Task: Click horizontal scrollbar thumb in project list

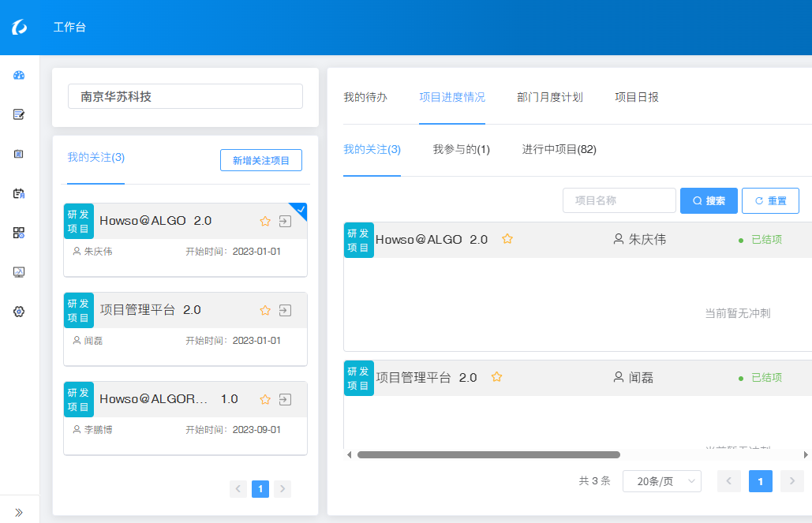Action: coord(488,454)
